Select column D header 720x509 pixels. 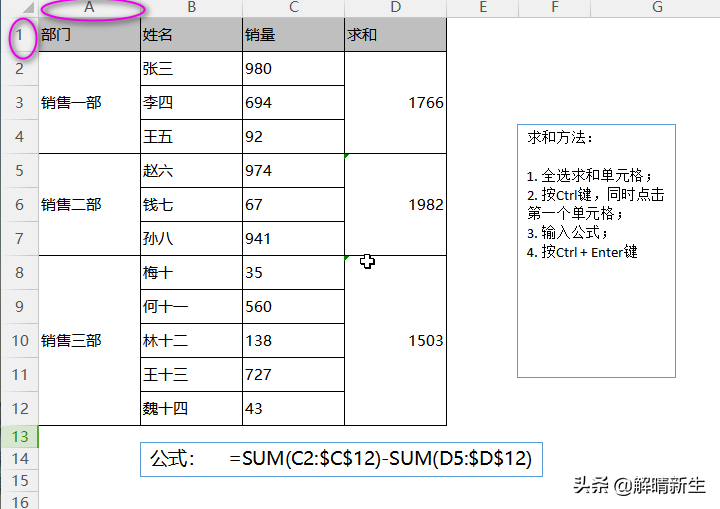tap(395, 8)
